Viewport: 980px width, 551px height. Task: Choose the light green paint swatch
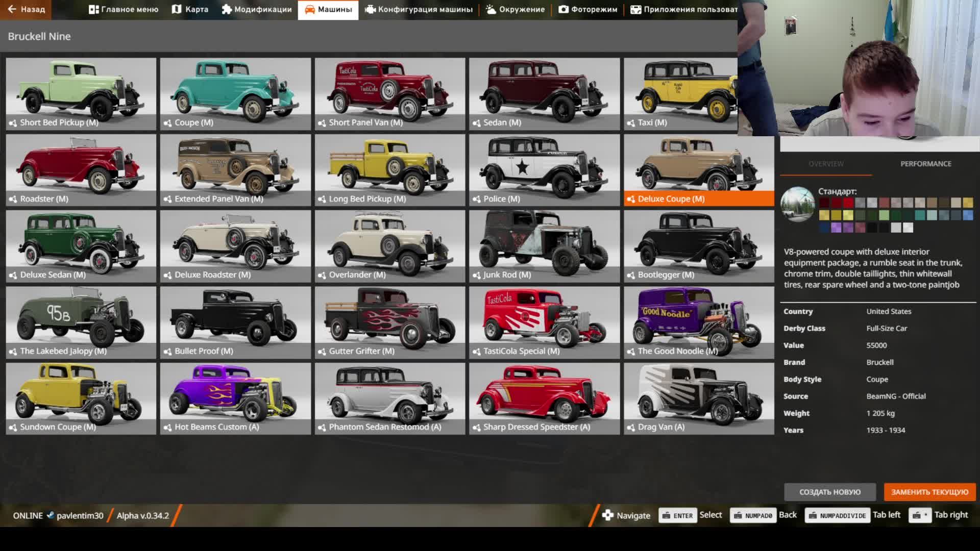tap(884, 215)
